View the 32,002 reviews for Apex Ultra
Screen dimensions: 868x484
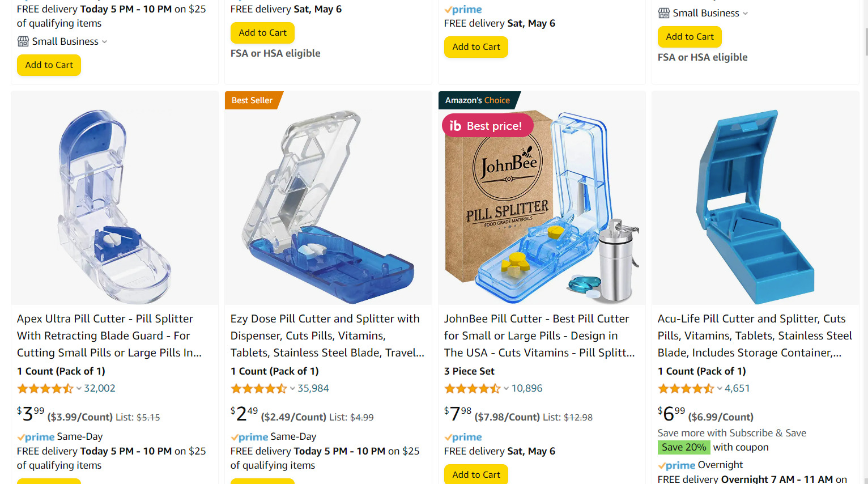coord(100,388)
